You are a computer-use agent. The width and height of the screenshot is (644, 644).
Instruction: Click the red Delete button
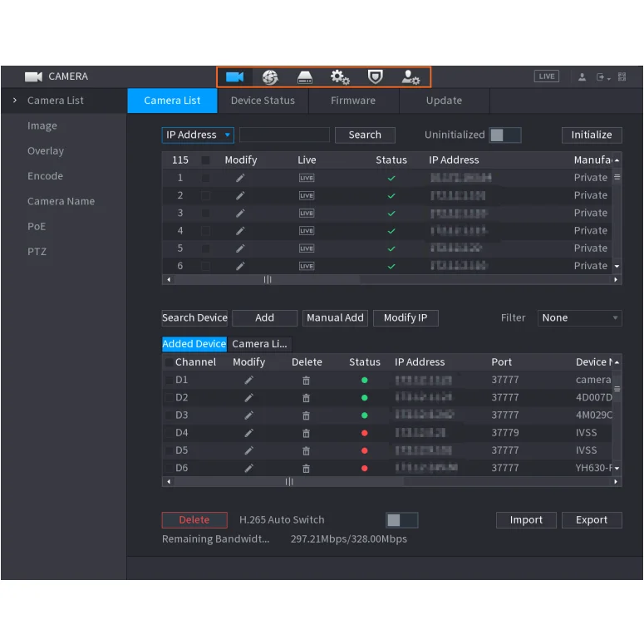194,520
